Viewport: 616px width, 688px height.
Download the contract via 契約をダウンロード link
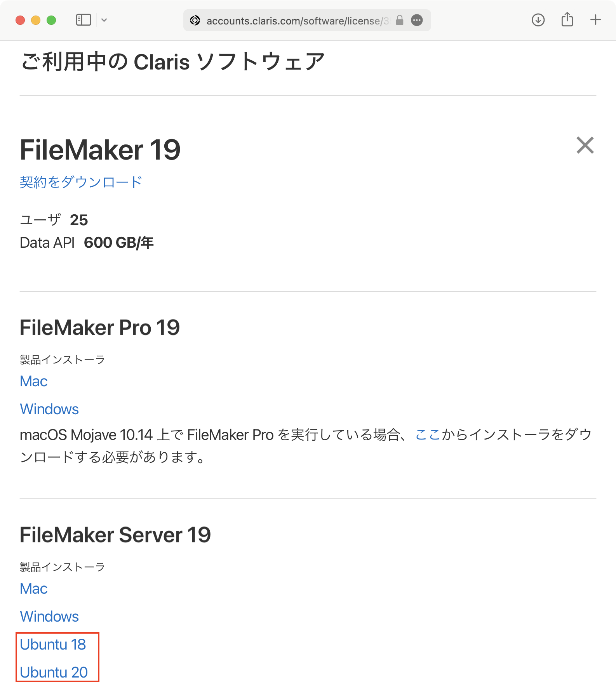(x=80, y=181)
